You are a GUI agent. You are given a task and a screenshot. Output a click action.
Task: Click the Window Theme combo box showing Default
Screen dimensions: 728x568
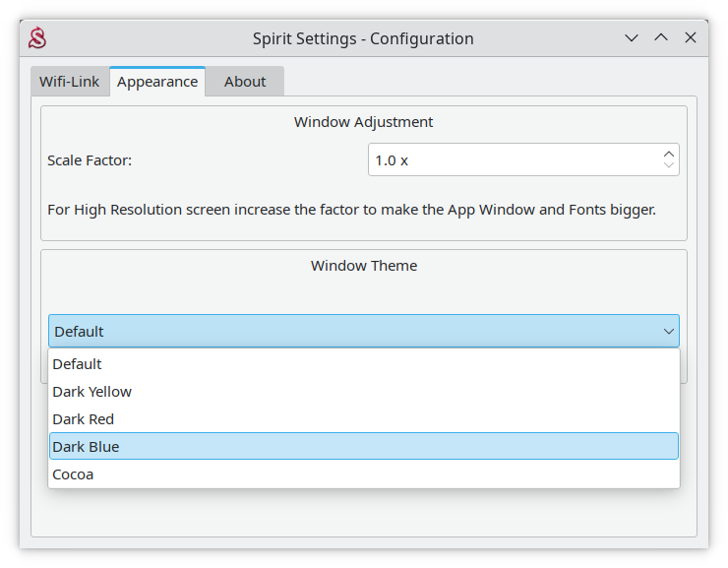354,332
